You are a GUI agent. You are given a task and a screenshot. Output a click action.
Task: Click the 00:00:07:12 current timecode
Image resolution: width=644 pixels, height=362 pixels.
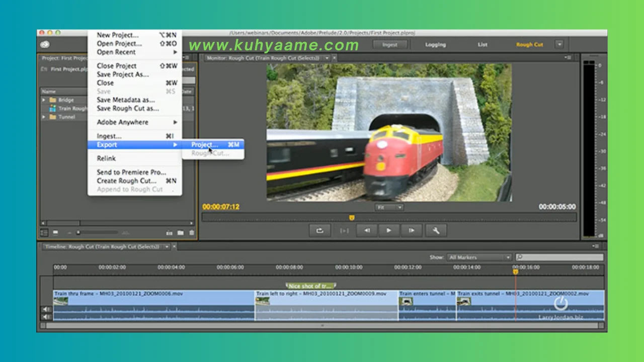[x=221, y=207]
